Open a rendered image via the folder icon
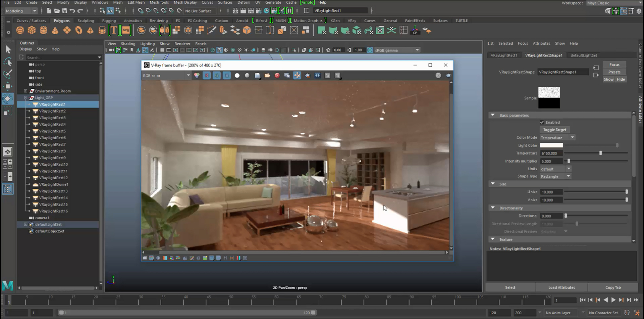Image resolution: width=644 pixels, height=319 pixels. pos(267,75)
